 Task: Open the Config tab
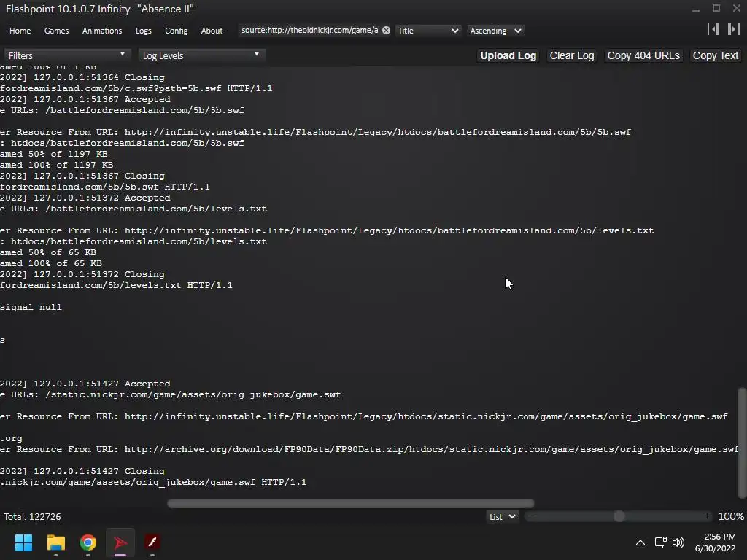click(x=177, y=31)
